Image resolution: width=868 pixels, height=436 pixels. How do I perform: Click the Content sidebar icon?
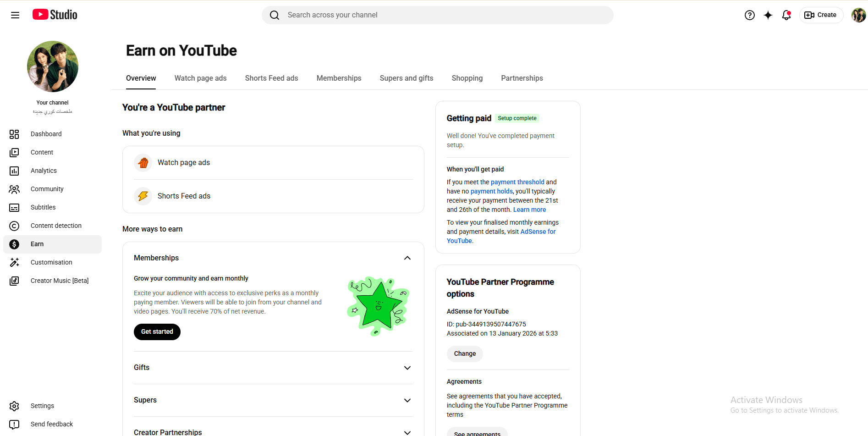coord(14,152)
